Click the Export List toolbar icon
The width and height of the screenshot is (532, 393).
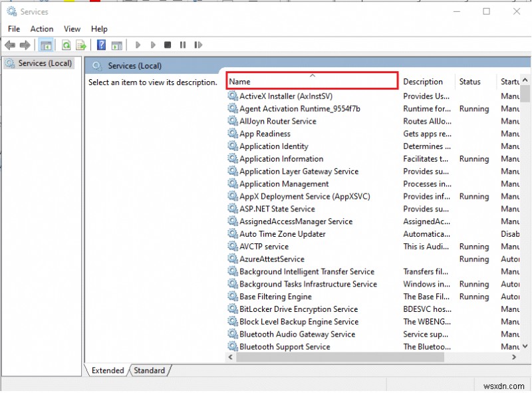tap(80, 45)
